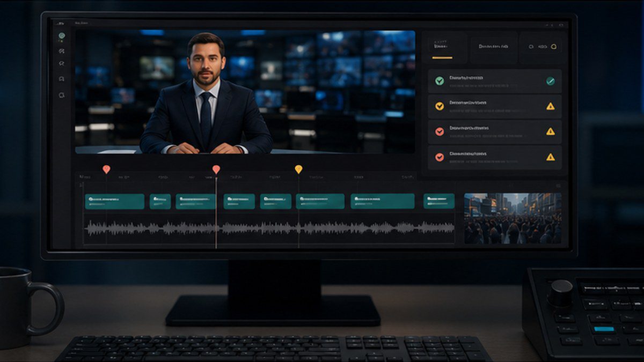Click the teal checkmark badge on first checklist row
644x362 pixels.
(550, 81)
